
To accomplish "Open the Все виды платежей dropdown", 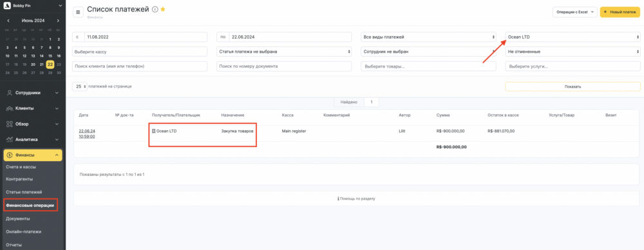I will click(x=428, y=37).
